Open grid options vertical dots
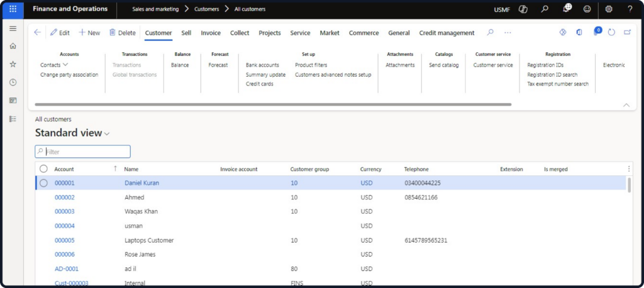Image resolution: width=644 pixels, height=288 pixels. 629,169
